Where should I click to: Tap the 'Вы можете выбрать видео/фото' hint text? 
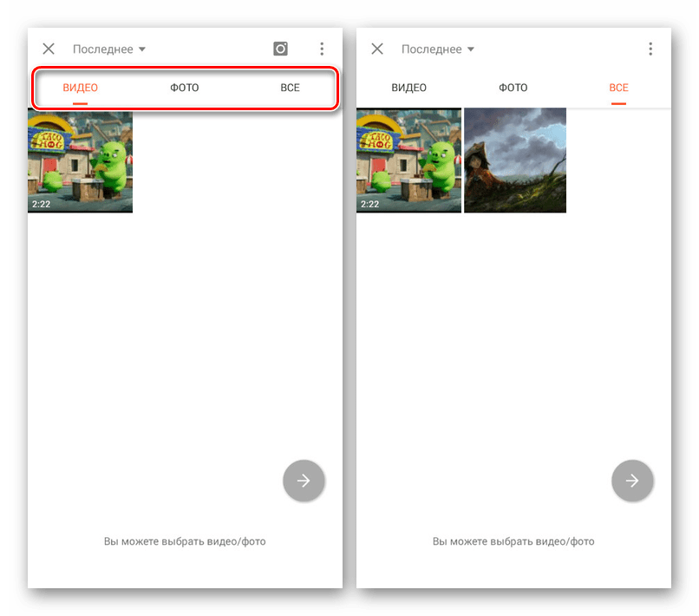[184, 541]
